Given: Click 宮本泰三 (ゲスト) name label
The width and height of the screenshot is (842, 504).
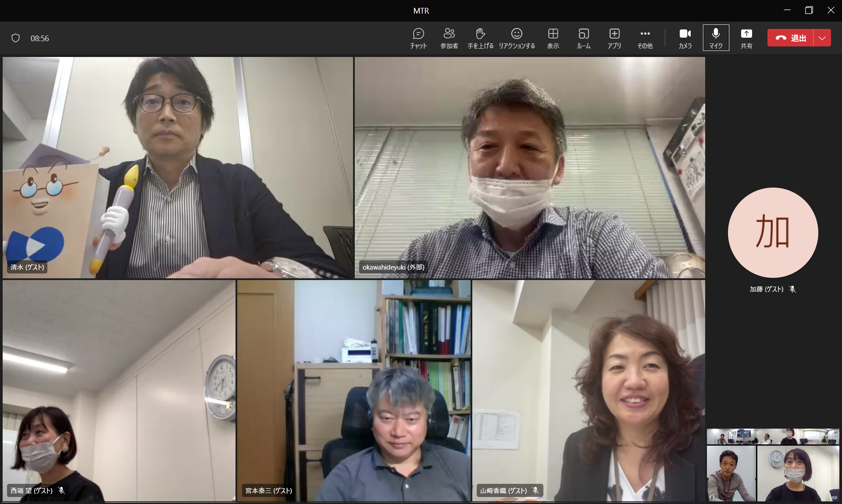Looking at the screenshot, I should 268,490.
